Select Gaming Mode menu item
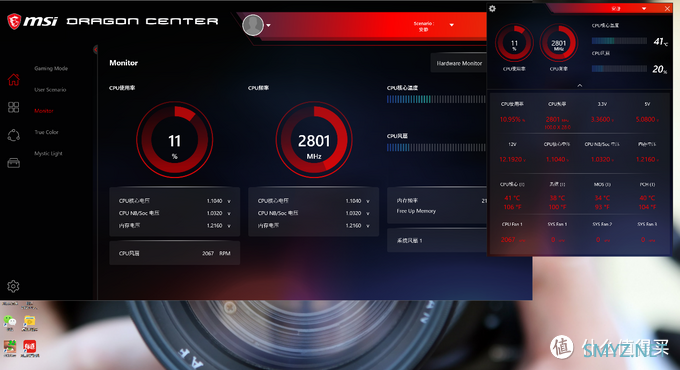This screenshot has width=680, height=370. (51, 69)
